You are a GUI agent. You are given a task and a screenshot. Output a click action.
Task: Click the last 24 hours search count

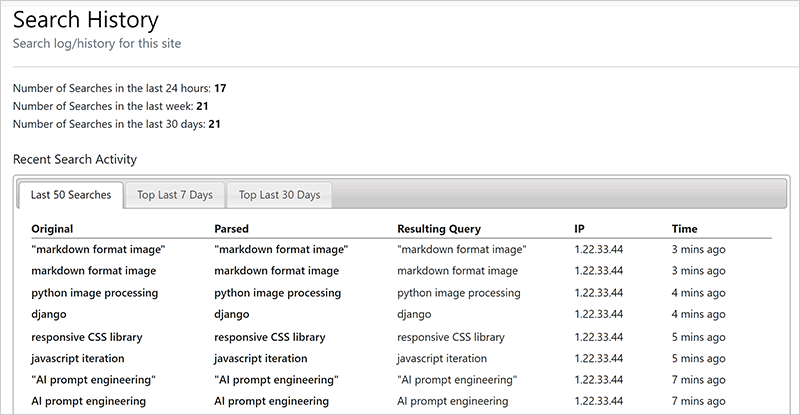[x=220, y=88]
